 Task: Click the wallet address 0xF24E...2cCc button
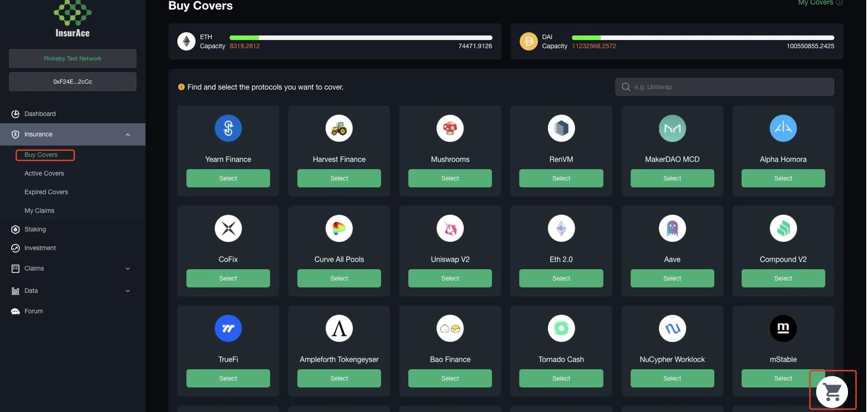(73, 82)
